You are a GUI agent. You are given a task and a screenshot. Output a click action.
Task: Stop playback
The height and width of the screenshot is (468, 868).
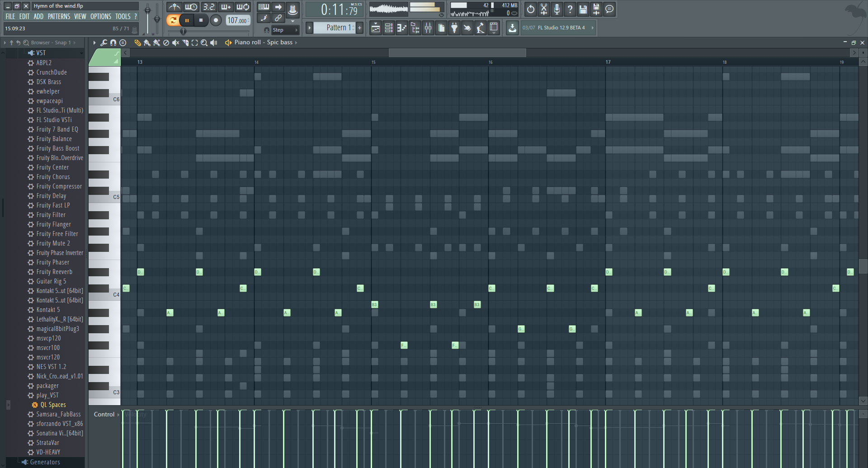(x=201, y=20)
